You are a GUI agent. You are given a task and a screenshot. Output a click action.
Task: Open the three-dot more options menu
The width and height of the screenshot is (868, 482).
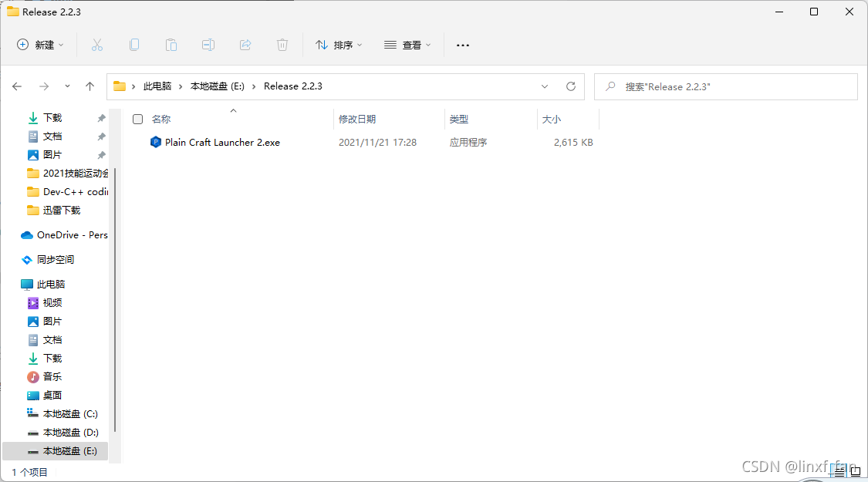click(x=463, y=46)
